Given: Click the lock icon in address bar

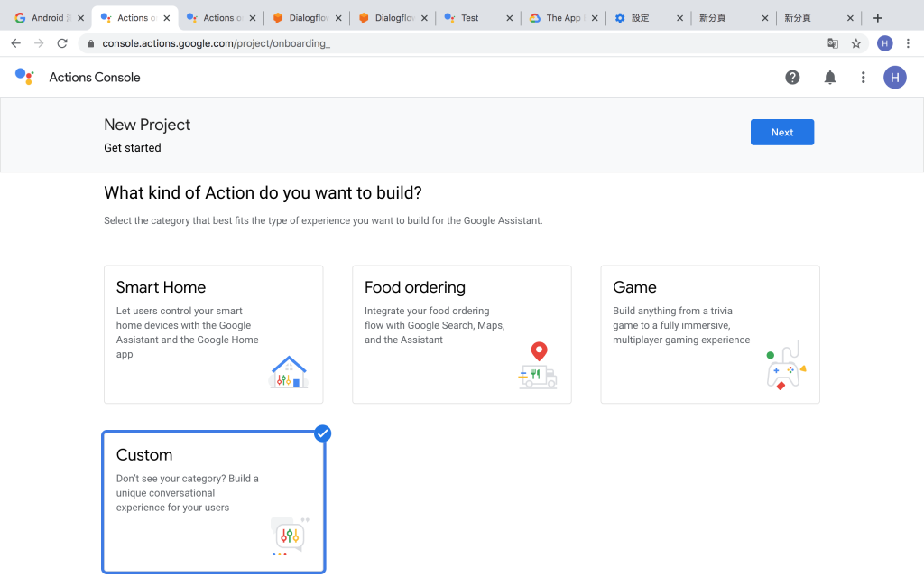Looking at the screenshot, I should coord(90,43).
